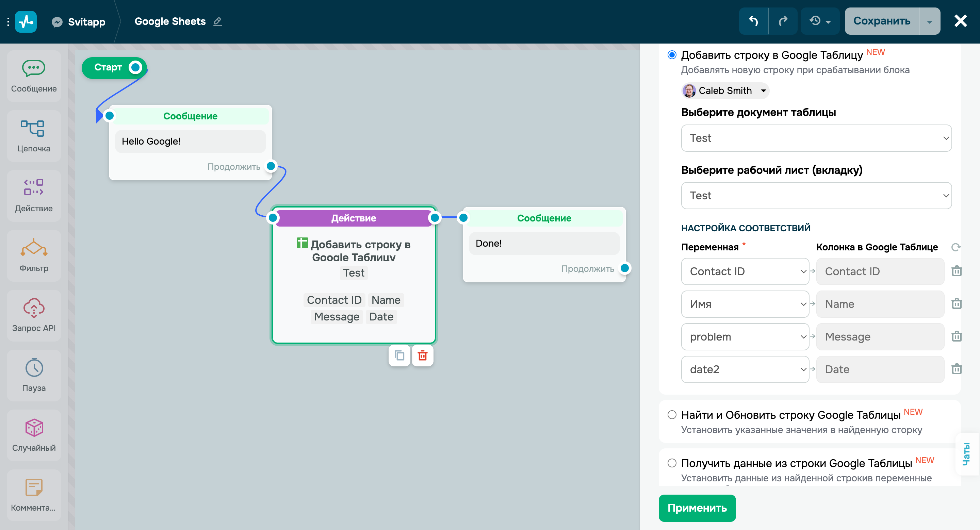This screenshot has width=980, height=530.
Task: Open the Caleb Smith account dropdown
Action: (725, 90)
